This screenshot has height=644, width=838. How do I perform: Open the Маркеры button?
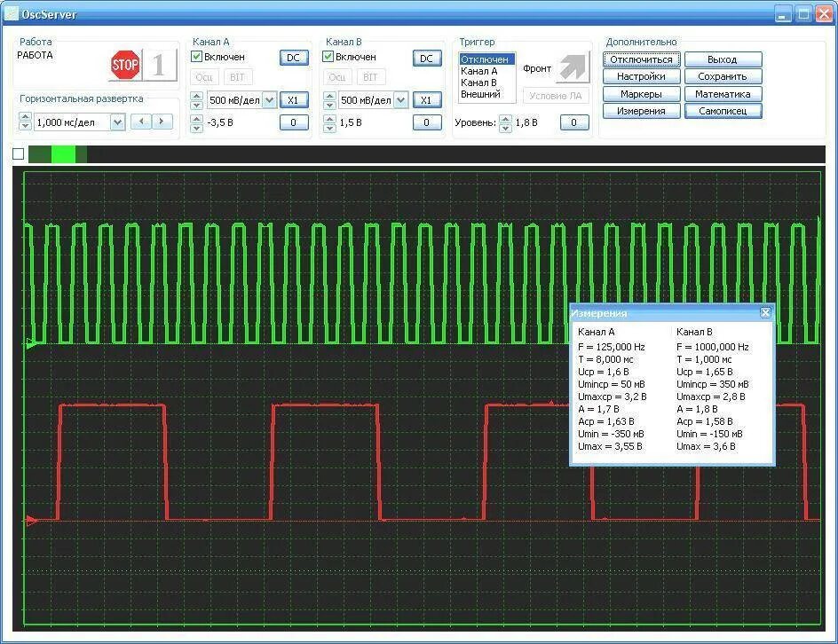641,94
